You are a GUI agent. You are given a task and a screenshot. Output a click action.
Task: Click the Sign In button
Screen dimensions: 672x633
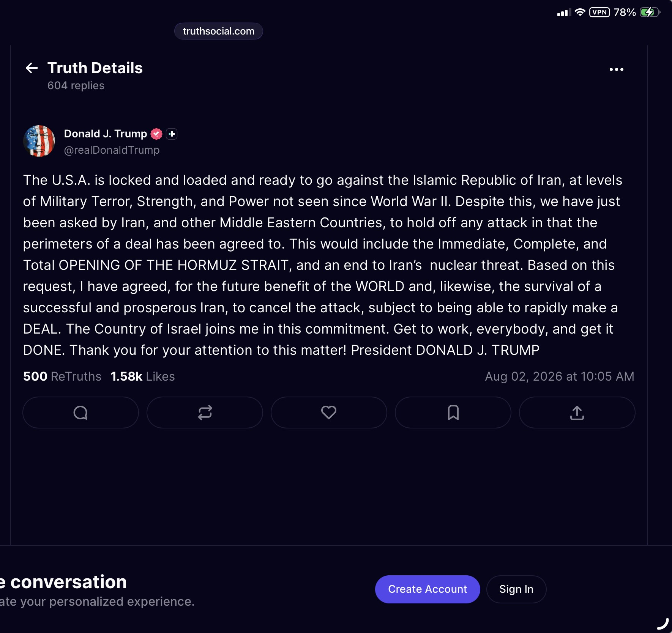[516, 589]
